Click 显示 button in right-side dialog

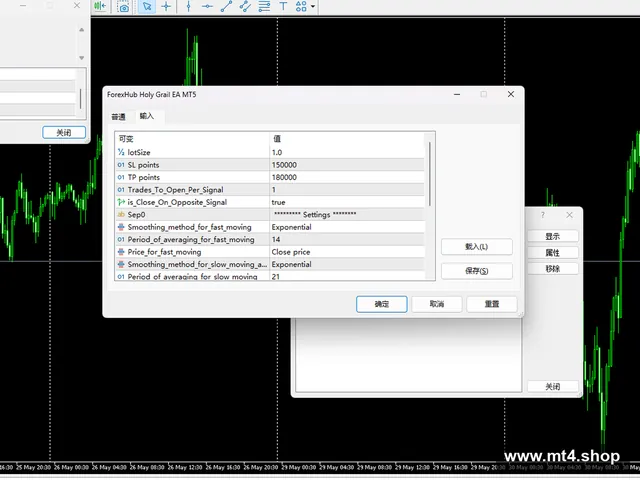coord(553,236)
